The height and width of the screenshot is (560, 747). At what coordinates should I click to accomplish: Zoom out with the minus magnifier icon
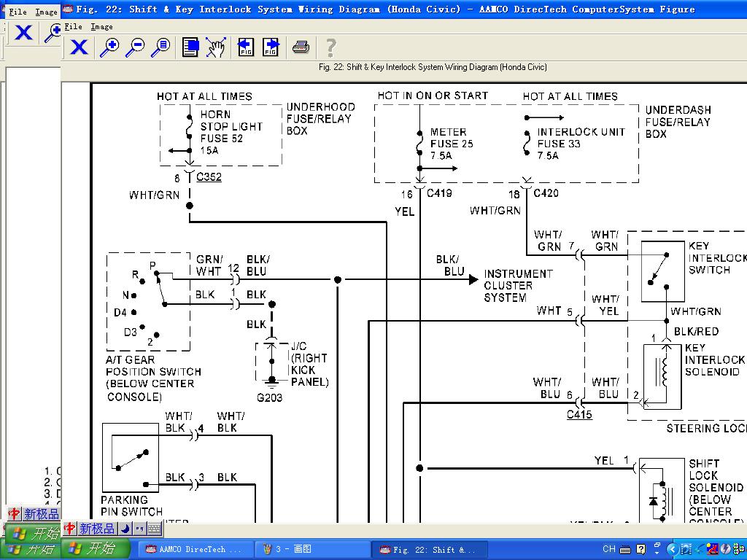pos(135,48)
